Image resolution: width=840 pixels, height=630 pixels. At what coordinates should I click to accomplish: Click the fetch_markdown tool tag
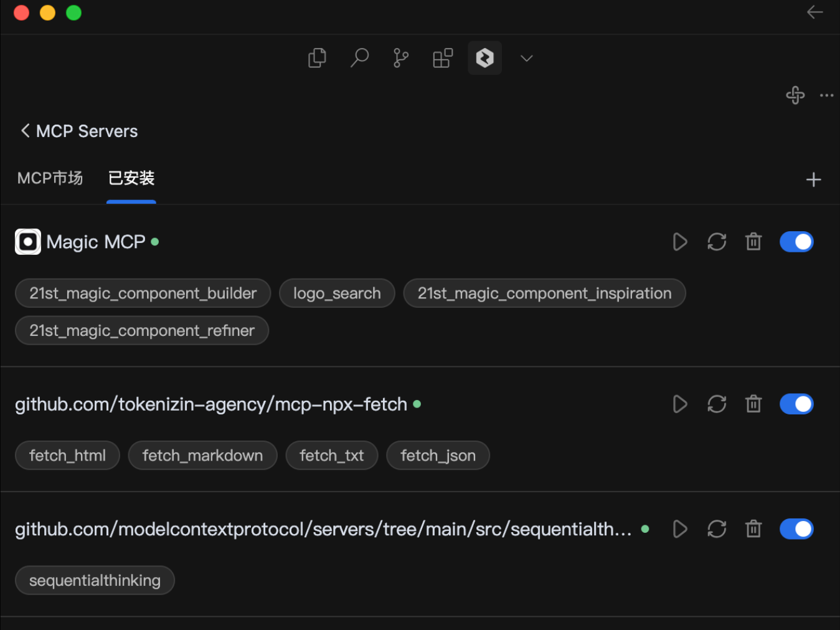pyautogui.click(x=202, y=456)
